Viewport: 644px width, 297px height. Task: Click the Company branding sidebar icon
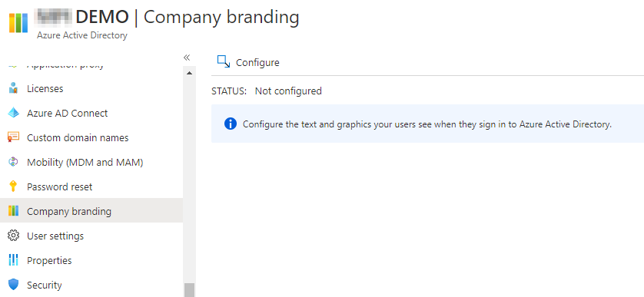click(14, 211)
